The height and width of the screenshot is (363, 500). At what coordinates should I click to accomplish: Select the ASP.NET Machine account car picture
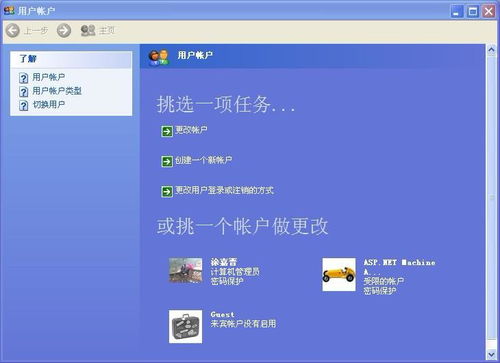[339, 274]
